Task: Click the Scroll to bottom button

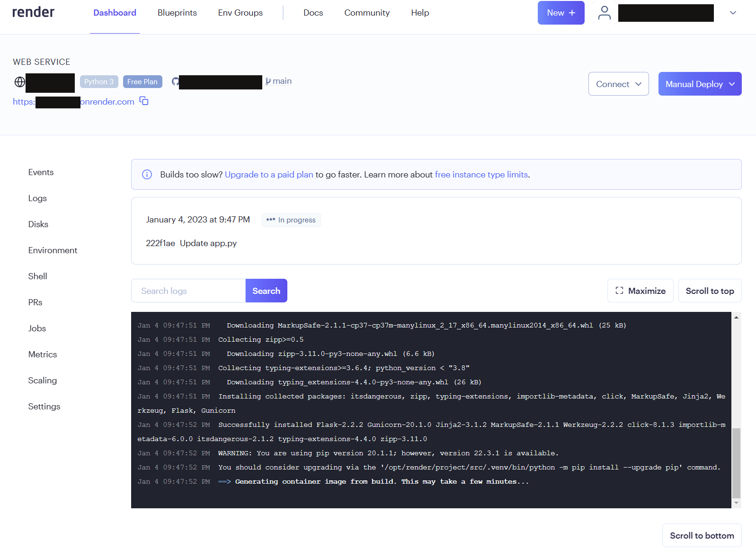Action: pyautogui.click(x=702, y=535)
